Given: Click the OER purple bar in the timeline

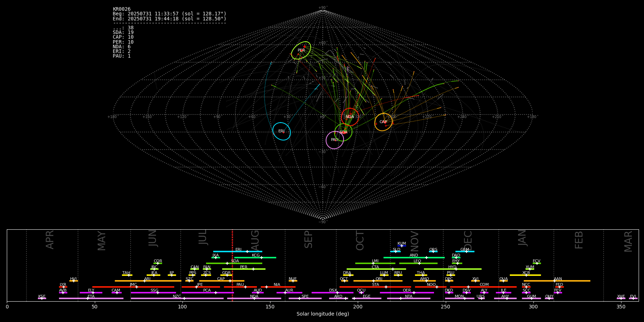Looking at the screenshot, I should [x=407, y=293].
